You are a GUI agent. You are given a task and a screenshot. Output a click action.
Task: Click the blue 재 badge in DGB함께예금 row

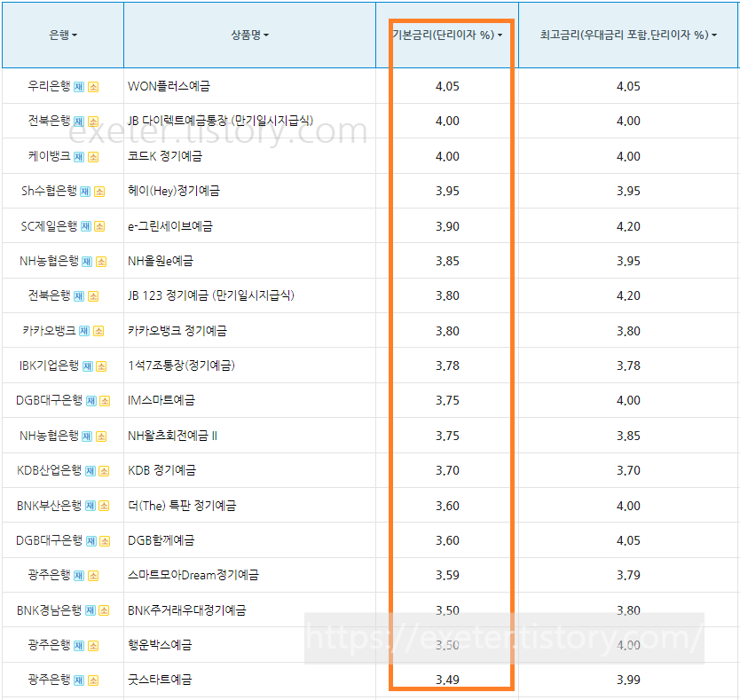[x=91, y=541]
